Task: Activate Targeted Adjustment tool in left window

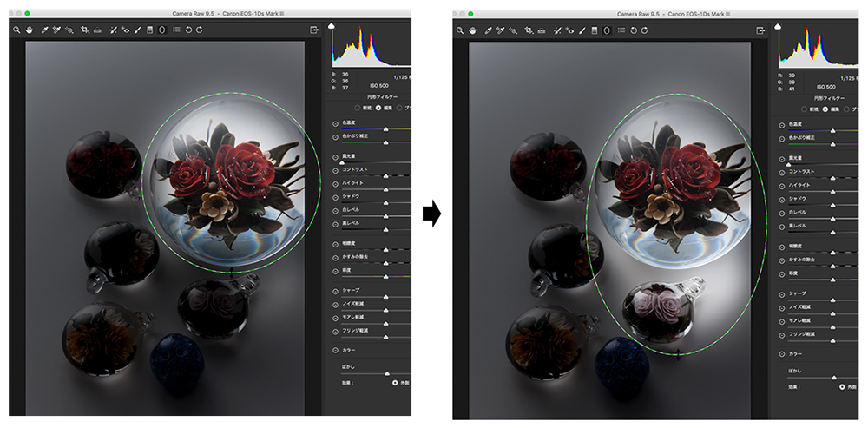Action: point(69,30)
